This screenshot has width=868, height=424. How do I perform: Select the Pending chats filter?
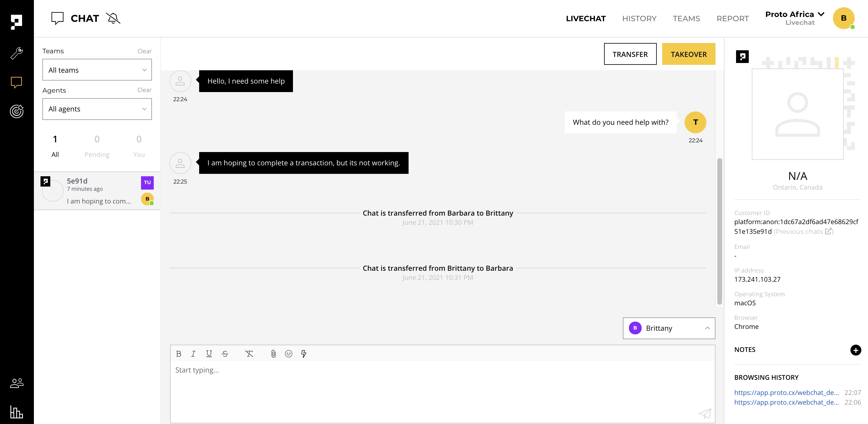tap(97, 146)
